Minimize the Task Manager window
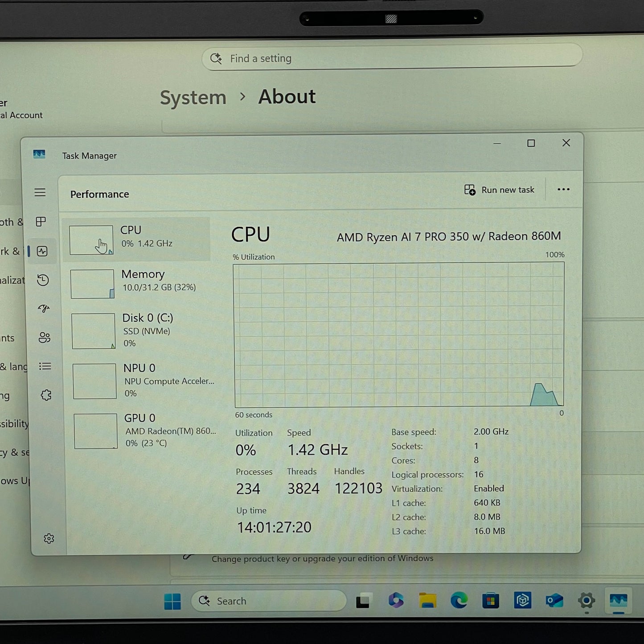This screenshot has width=644, height=644. coord(497,144)
